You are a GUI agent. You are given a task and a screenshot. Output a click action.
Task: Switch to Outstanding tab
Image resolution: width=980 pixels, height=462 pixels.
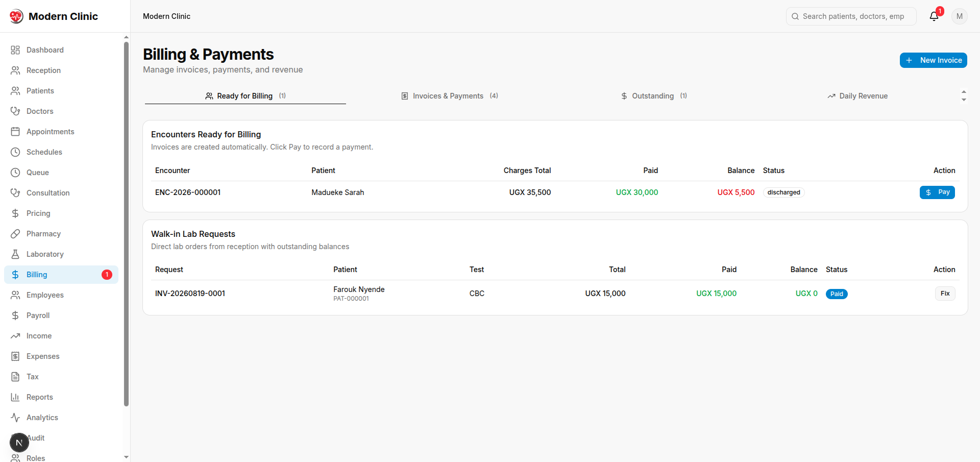654,96
